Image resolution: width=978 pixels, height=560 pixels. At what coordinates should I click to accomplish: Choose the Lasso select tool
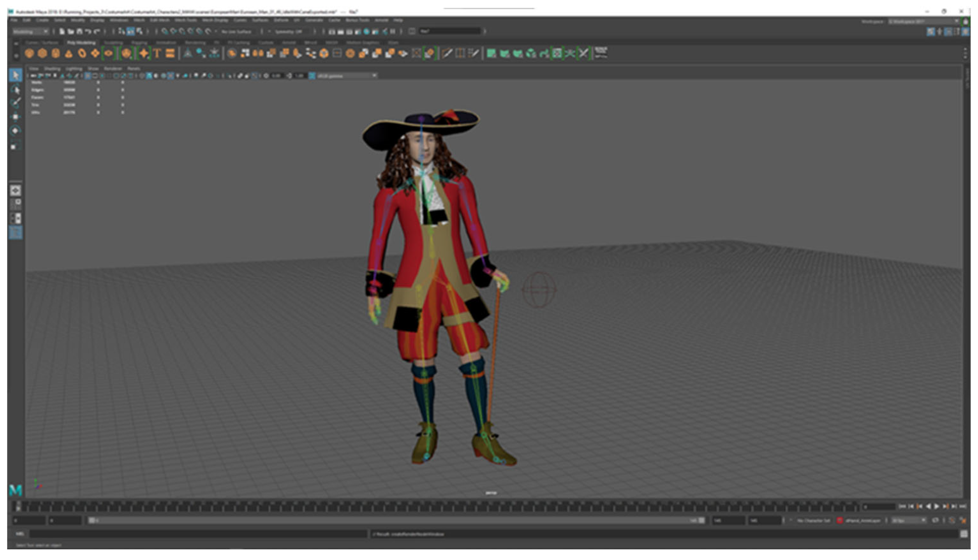coord(15,90)
